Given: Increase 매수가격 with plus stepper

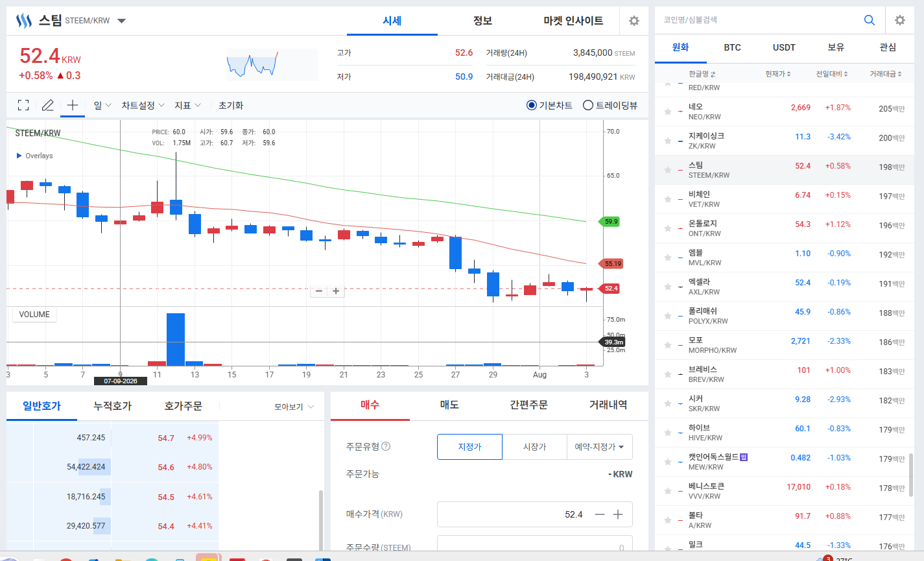Looking at the screenshot, I should tap(618, 514).
